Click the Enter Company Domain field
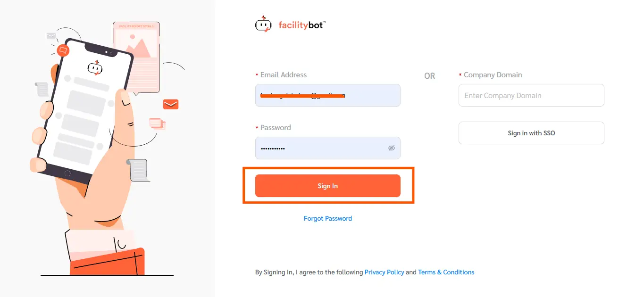 (531, 95)
